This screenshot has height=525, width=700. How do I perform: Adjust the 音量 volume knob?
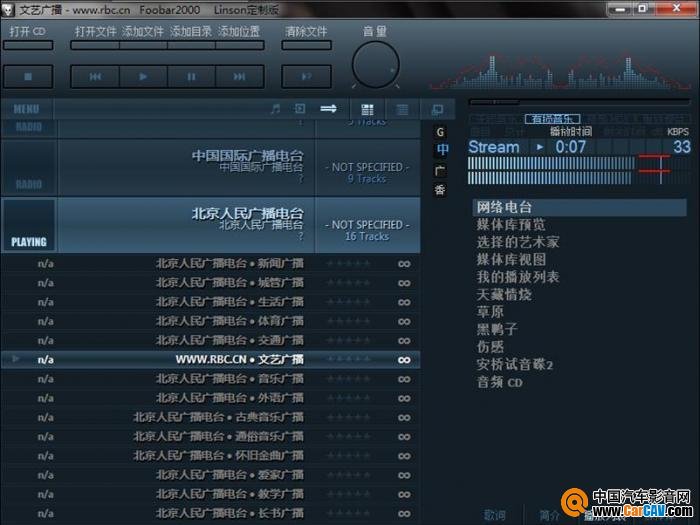[x=375, y=65]
